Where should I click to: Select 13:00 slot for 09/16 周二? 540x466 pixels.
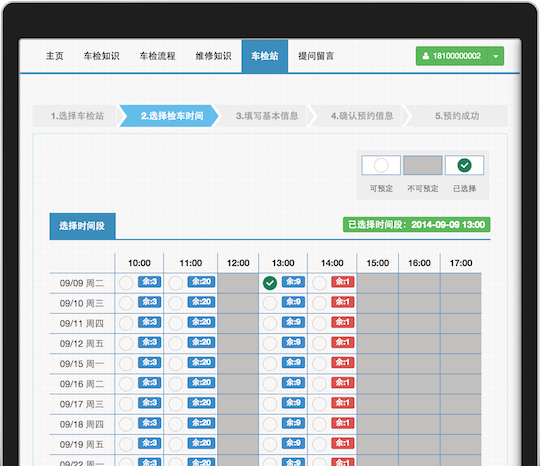pos(270,384)
